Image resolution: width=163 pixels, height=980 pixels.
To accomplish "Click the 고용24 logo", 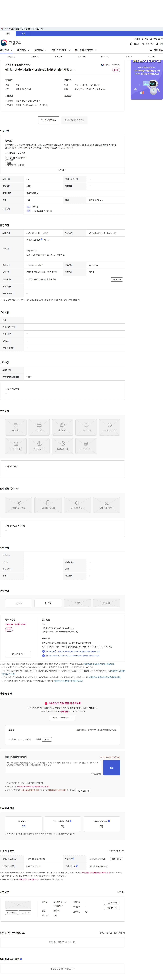I will click(x=11, y=43).
